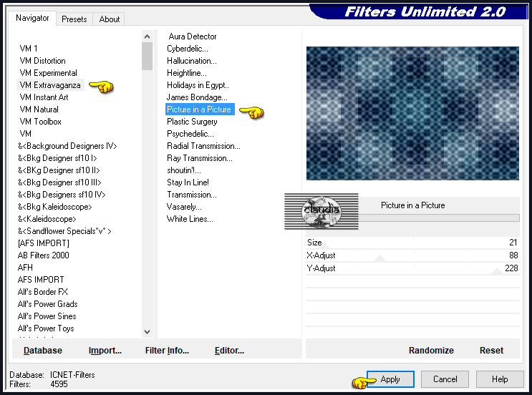The height and width of the screenshot is (395, 532).
Task: Select VM Natural category
Action: (x=39, y=109)
